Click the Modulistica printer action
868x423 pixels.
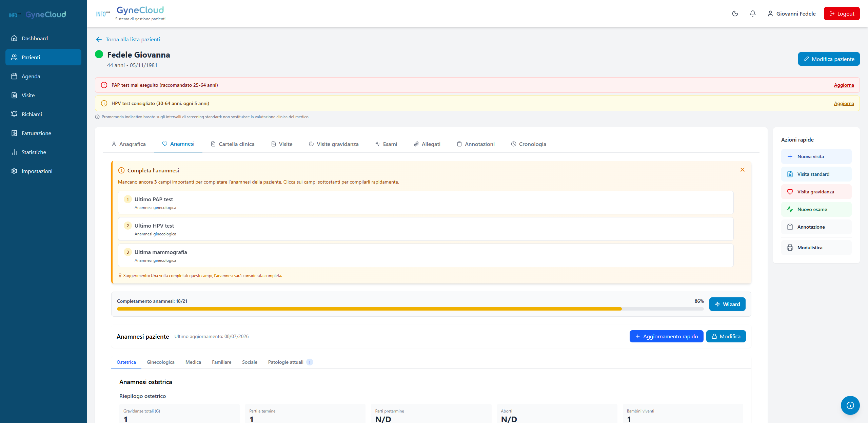point(816,248)
